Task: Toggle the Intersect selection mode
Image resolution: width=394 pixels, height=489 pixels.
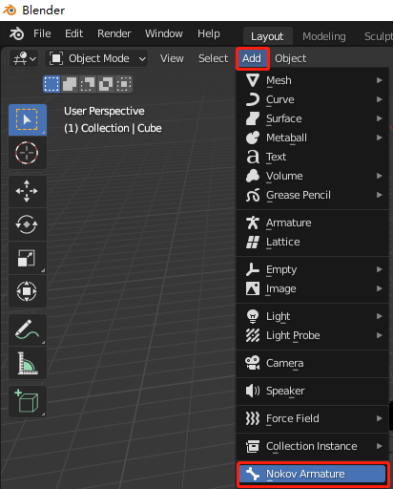Action: [x=124, y=84]
